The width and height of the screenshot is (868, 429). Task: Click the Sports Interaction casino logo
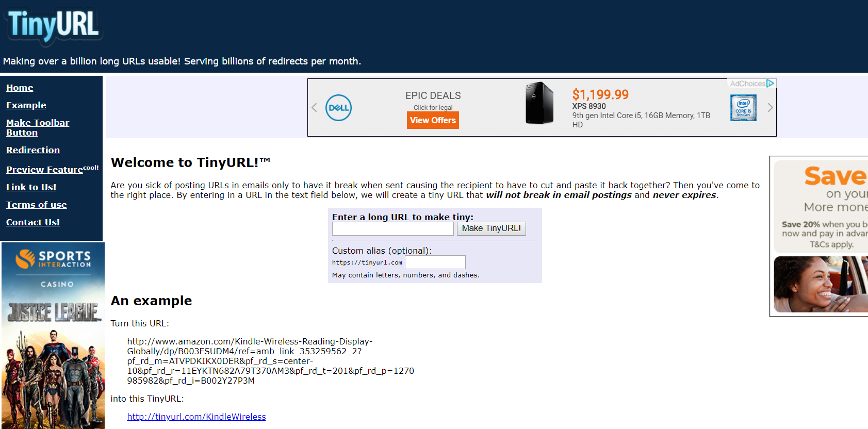[53, 258]
